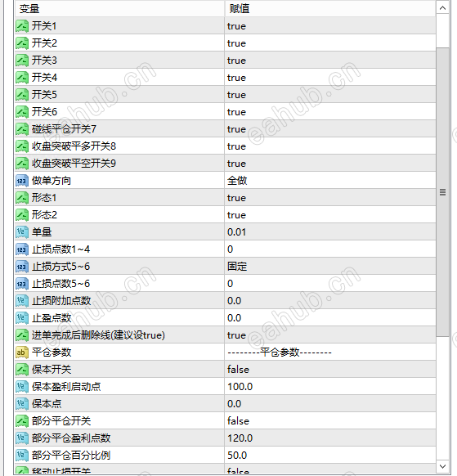This screenshot has height=476, width=457.
Task: Click the double icon beside 保本点
Action: (22, 404)
